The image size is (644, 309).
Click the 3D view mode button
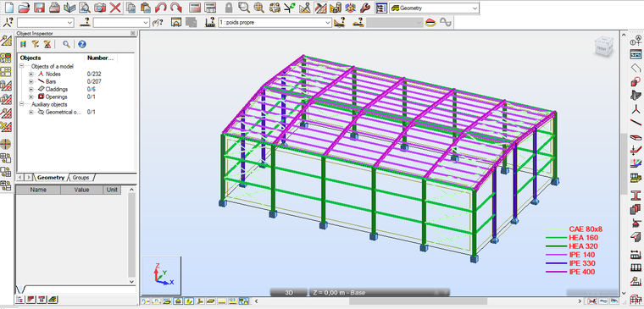pos(288,293)
